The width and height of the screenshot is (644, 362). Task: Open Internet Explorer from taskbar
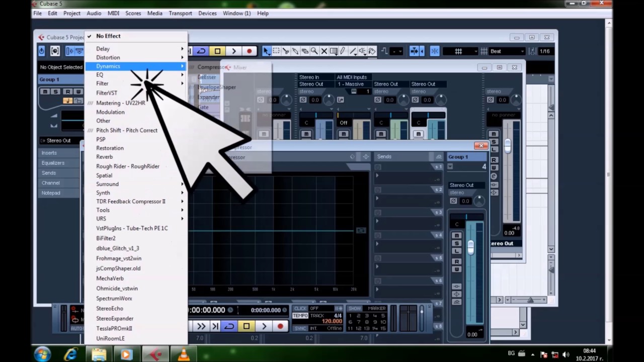pos(71,354)
